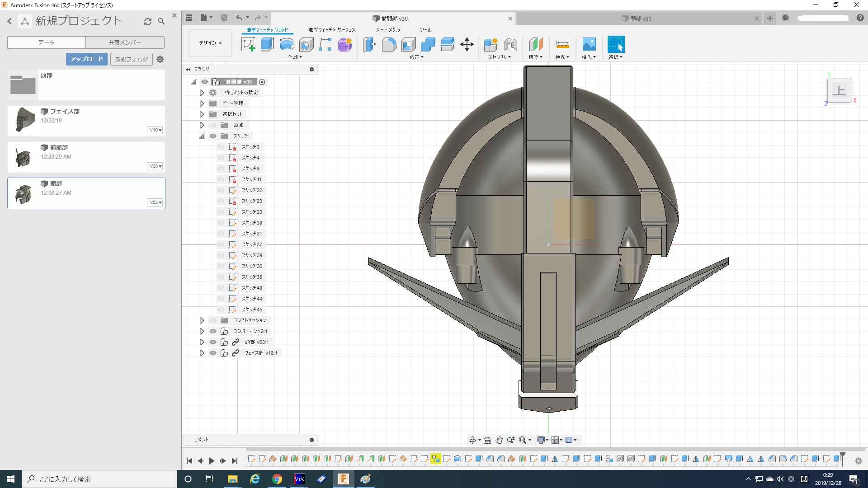Select the Move/Copy arrows icon
The width and height of the screenshot is (868, 488).
click(x=467, y=44)
